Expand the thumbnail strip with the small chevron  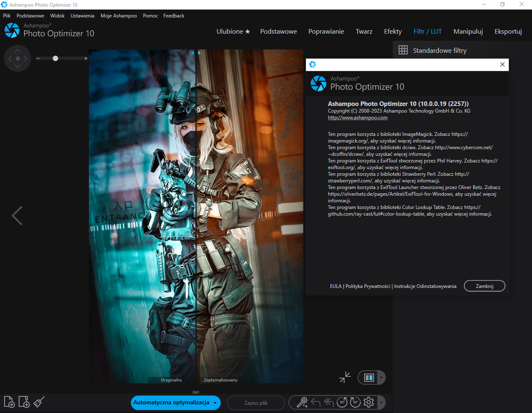pyautogui.click(x=196, y=392)
